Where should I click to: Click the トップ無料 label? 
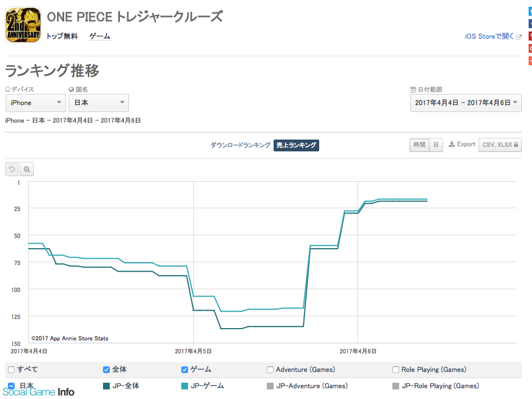[x=62, y=37]
